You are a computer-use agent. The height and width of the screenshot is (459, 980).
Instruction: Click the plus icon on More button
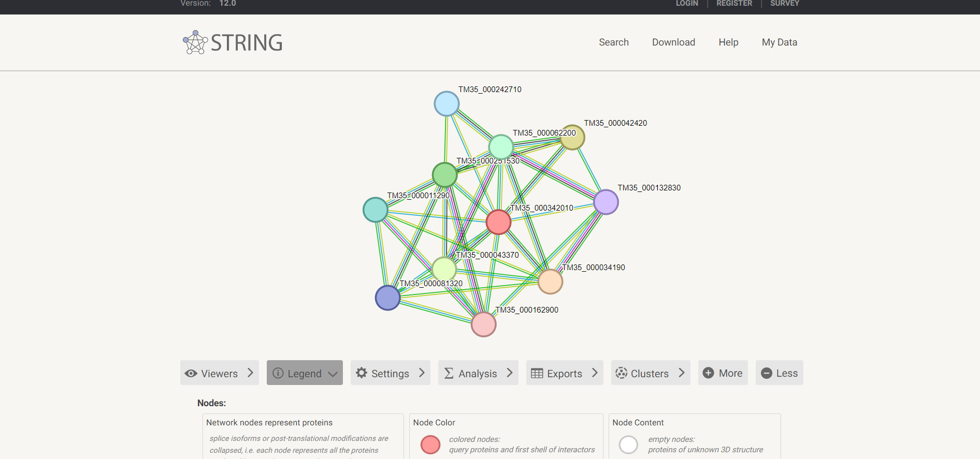click(x=709, y=373)
